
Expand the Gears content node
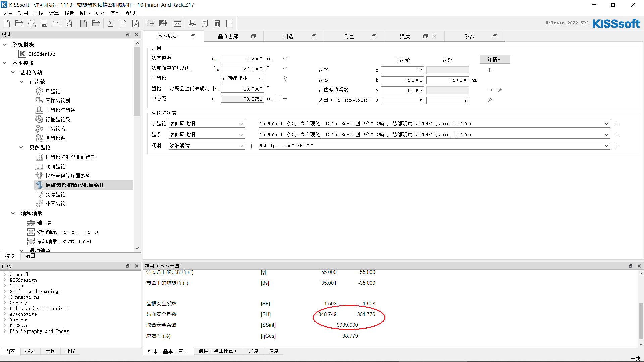[5, 286]
